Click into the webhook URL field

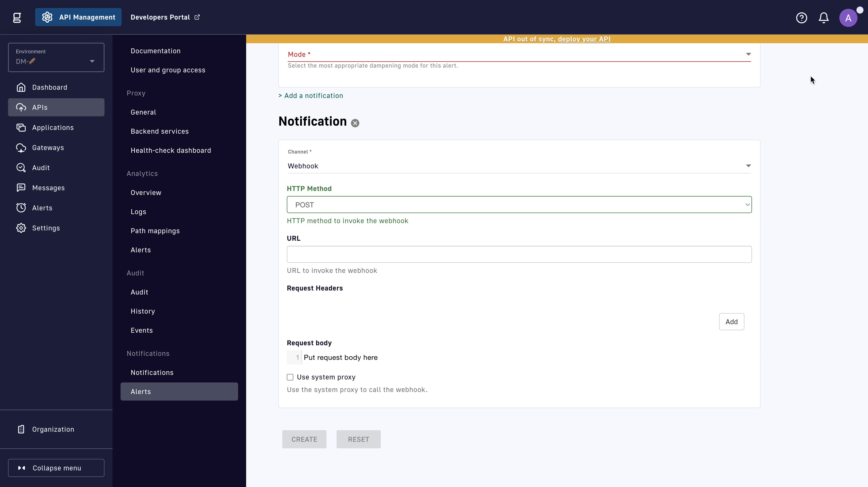tap(519, 254)
